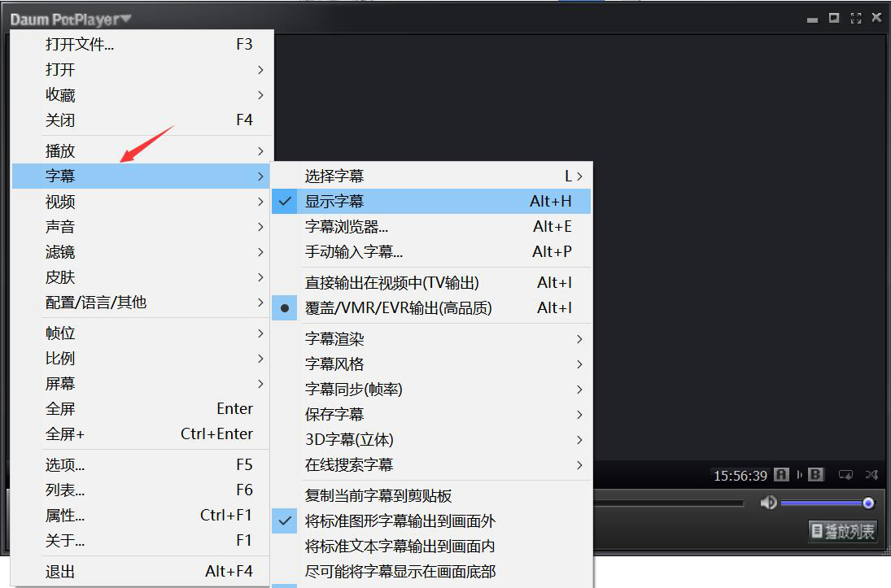Expand the 滤镜 filters submenu
The height and width of the screenshot is (588, 891).
(x=142, y=251)
